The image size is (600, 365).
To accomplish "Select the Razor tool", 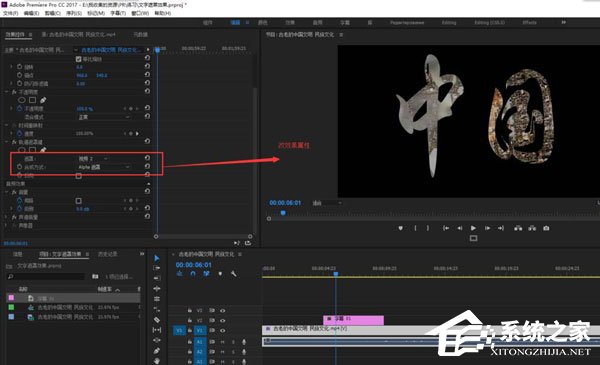I will pos(157,319).
